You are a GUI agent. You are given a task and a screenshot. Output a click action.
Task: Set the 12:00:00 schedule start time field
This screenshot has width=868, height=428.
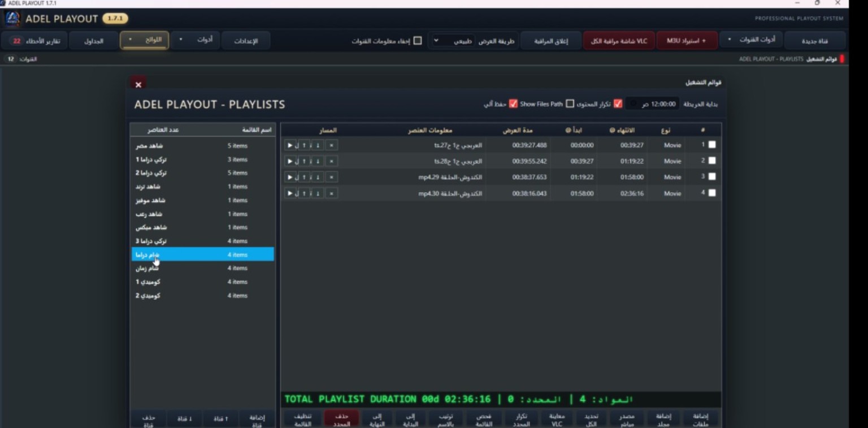tap(653, 104)
